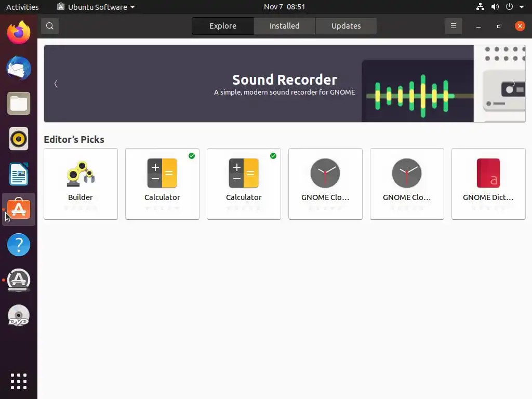
Task: Open the Builder app card
Action: pyautogui.click(x=81, y=183)
